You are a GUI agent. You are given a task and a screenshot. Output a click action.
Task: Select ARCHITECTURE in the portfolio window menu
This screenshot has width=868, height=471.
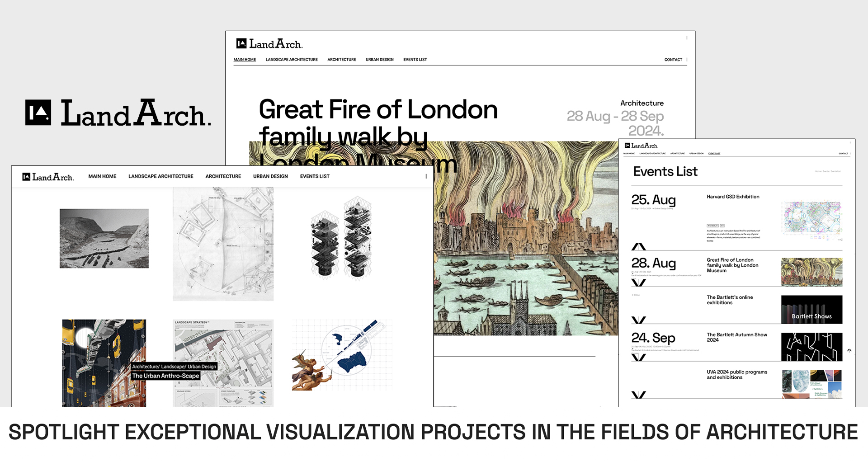pyautogui.click(x=223, y=176)
